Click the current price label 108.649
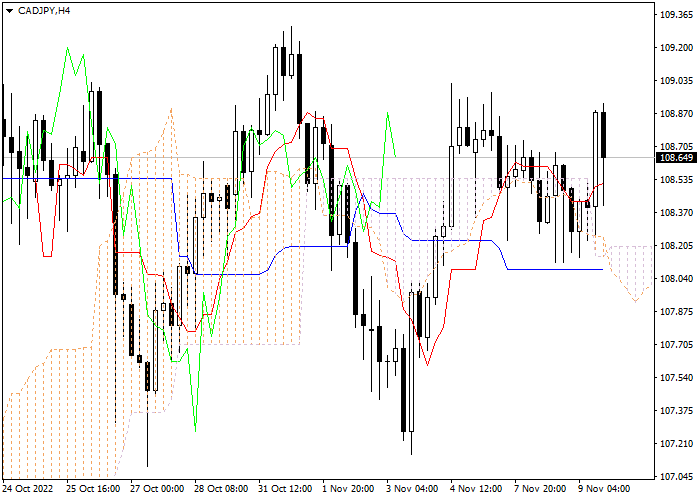The width and height of the screenshot is (700, 500). 676,158
